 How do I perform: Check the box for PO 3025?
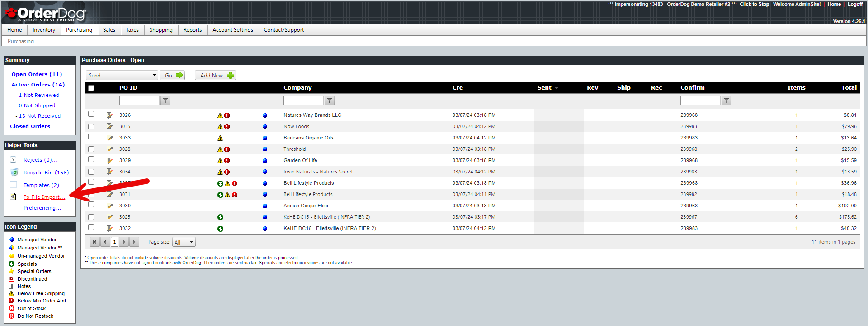[x=91, y=217]
